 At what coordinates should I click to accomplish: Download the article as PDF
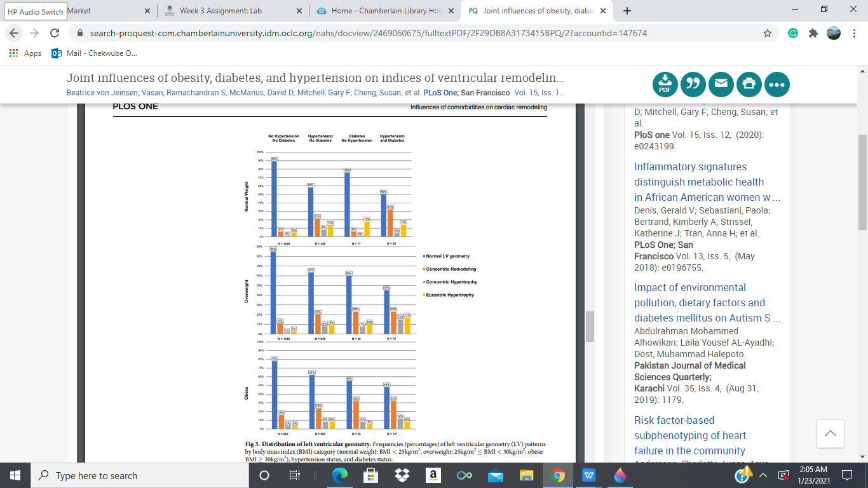[665, 84]
